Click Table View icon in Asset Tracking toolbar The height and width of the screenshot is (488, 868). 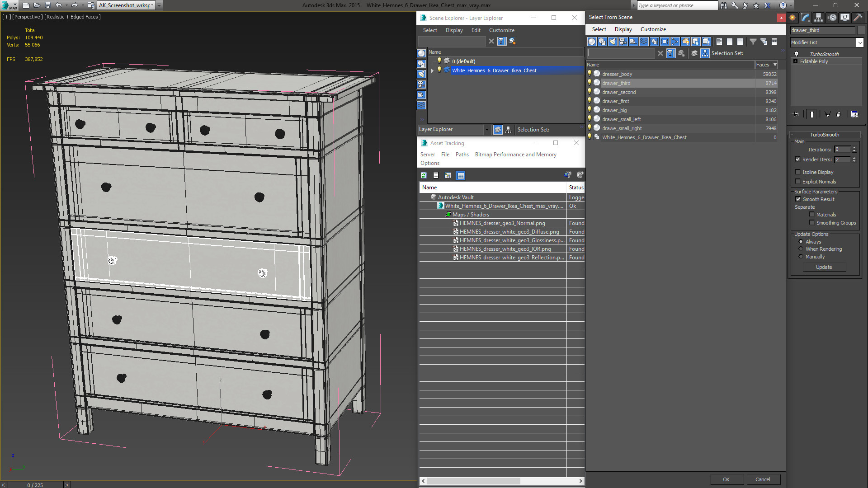(x=460, y=175)
